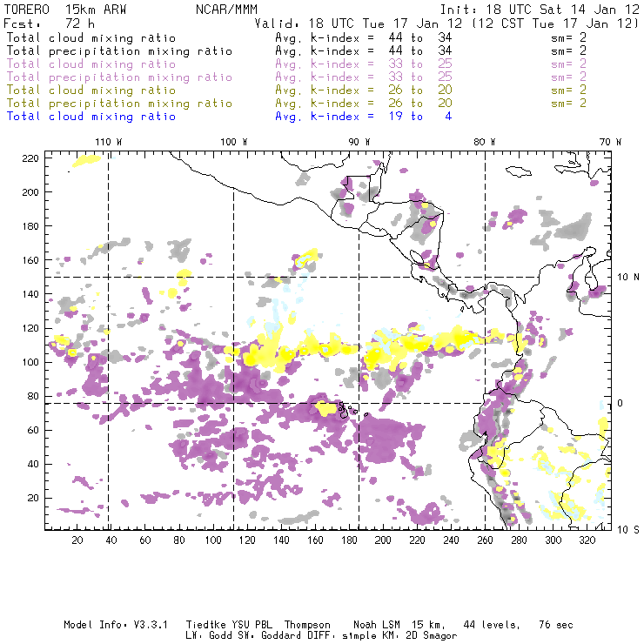Select "Thompson" in the model info footer
The image size is (644, 644).
[x=307, y=625]
